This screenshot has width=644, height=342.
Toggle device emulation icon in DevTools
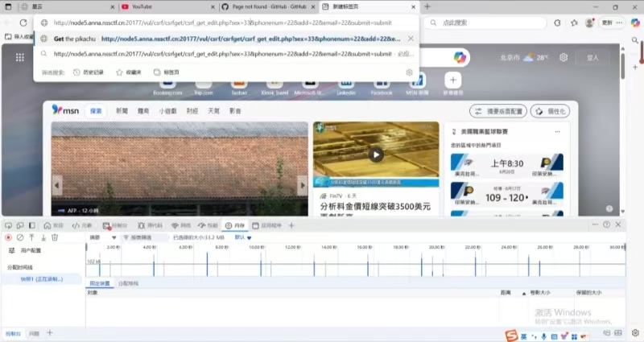point(20,225)
